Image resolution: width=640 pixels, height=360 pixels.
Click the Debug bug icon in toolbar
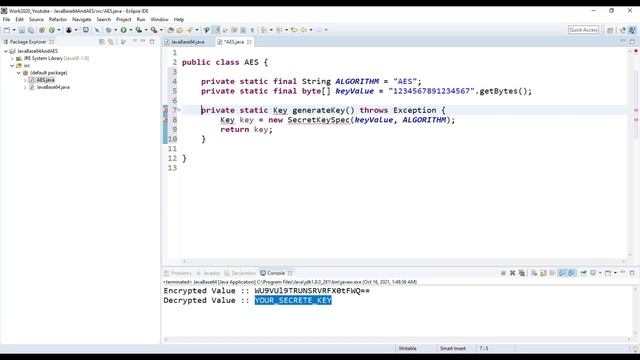click(109, 30)
